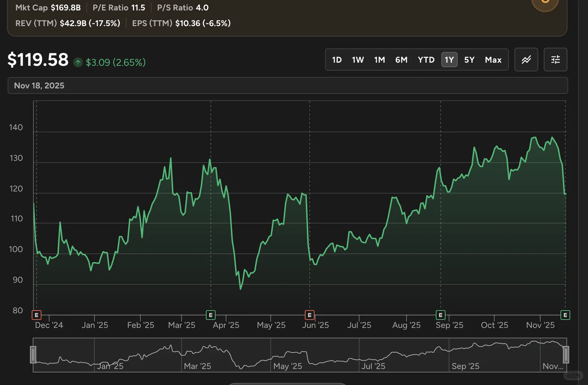Image resolution: width=588 pixels, height=385 pixels.
Task: Show the Max history range
Action: (493, 60)
